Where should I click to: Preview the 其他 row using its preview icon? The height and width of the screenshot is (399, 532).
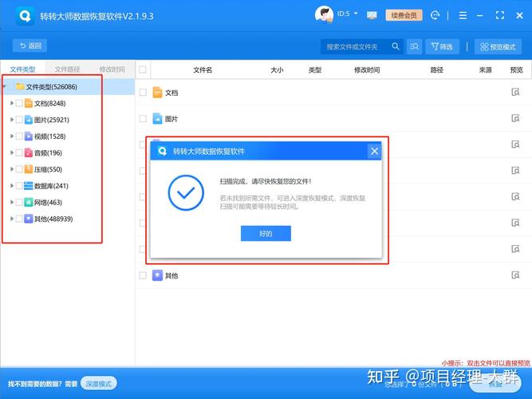[x=515, y=275]
